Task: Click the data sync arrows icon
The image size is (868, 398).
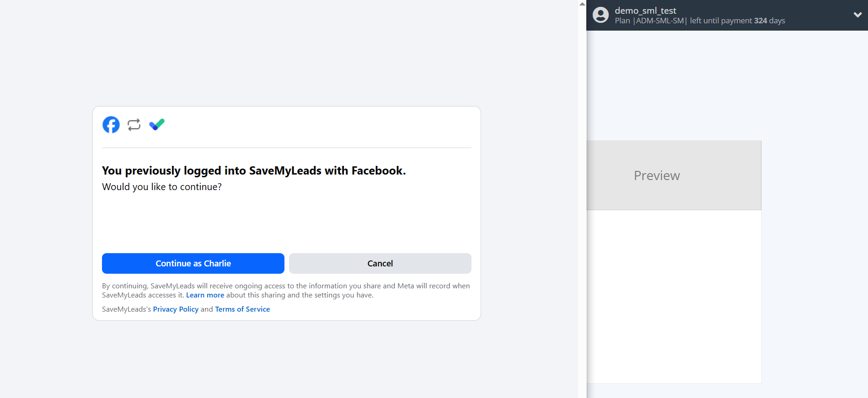Action: (134, 124)
